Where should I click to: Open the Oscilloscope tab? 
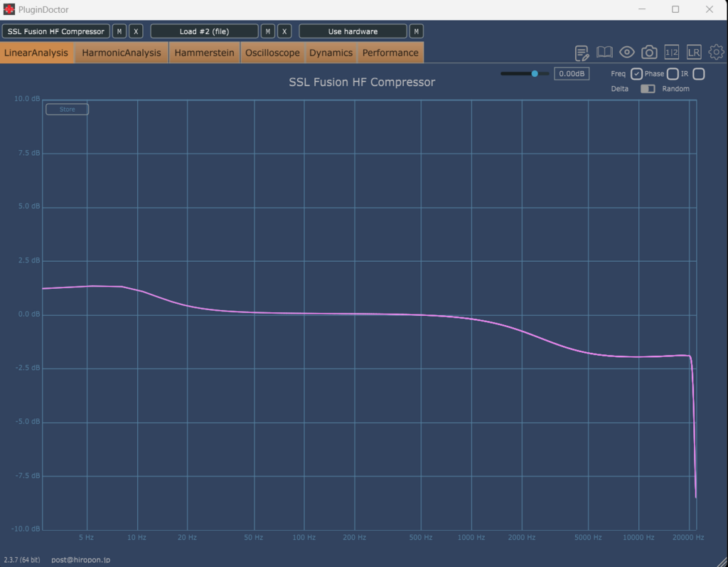(x=272, y=53)
